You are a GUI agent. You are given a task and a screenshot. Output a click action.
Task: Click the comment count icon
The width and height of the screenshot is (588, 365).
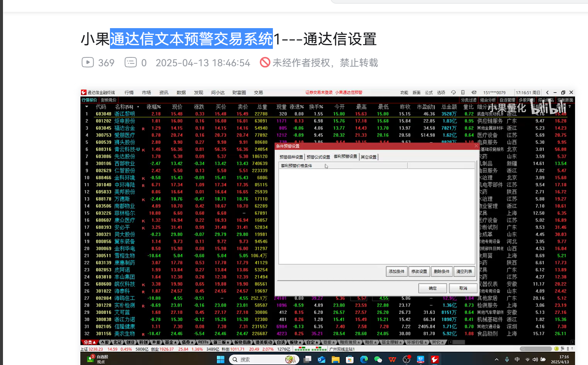pyautogui.click(x=130, y=62)
